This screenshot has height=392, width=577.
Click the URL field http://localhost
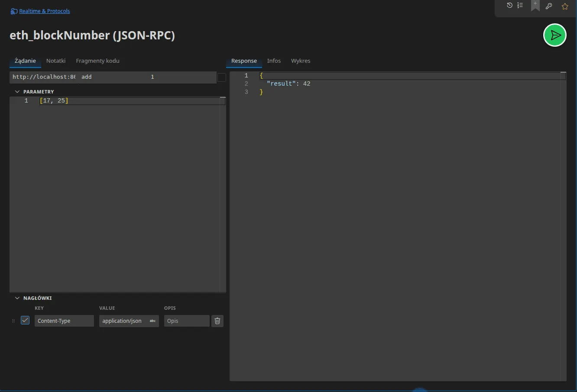(44, 77)
